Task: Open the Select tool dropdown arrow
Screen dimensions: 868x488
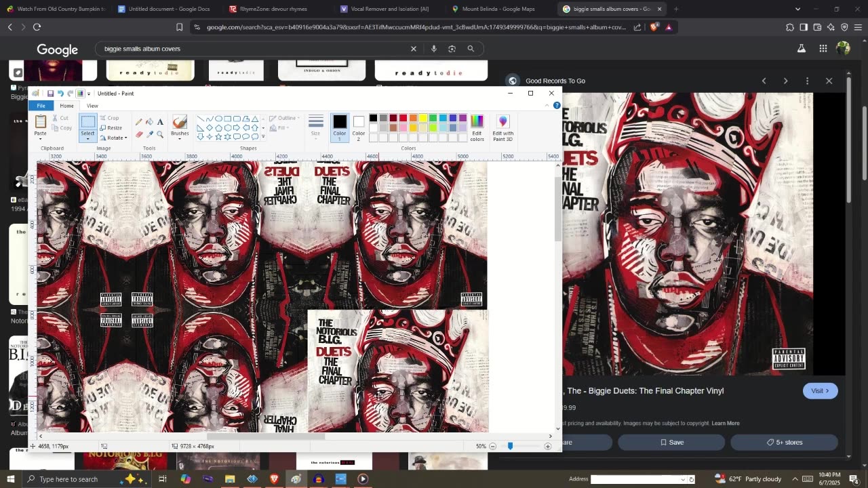Action: (87, 138)
